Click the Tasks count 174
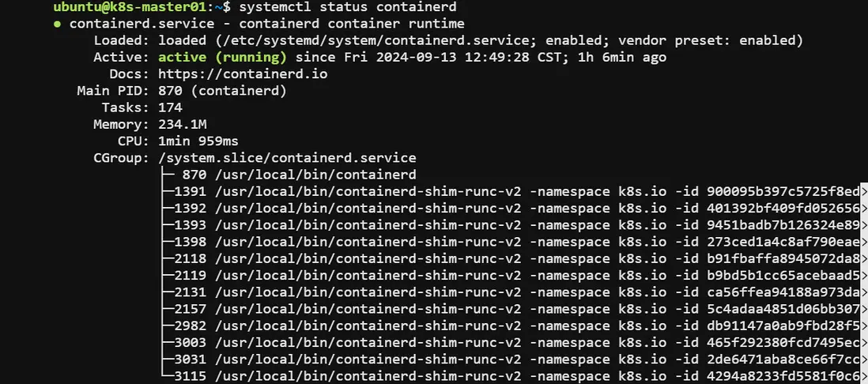Image resolution: width=868 pixels, height=384 pixels. tap(170, 107)
